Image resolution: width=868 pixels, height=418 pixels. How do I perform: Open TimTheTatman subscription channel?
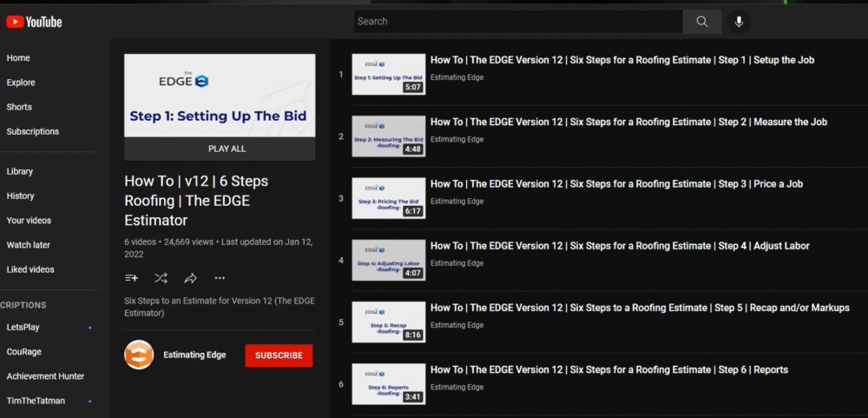36,401
